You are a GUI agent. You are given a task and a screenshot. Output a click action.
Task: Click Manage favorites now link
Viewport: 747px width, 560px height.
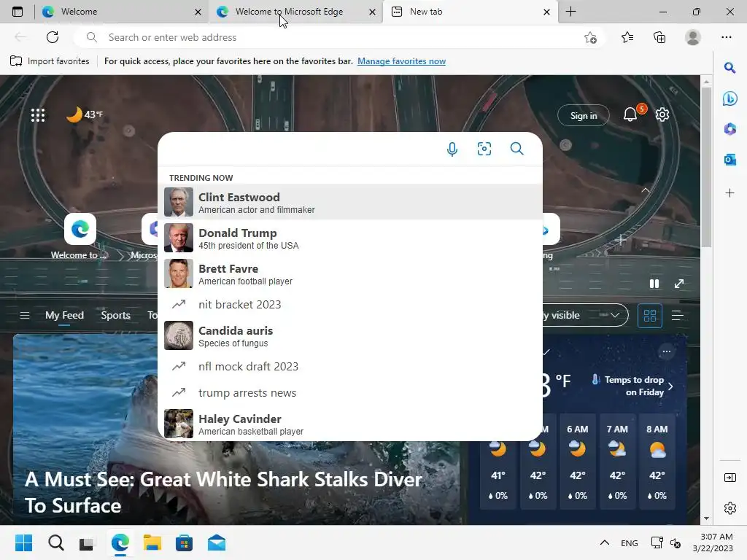pos(402,61)
